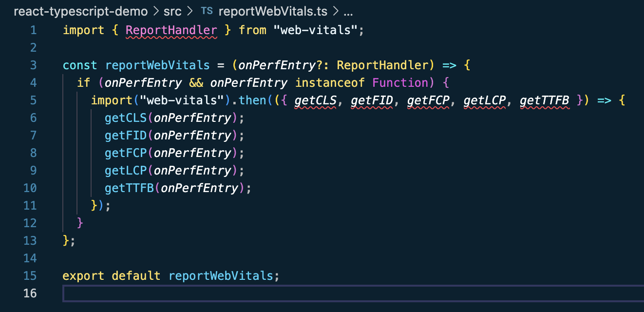The image size is (644, 312).
Task: Click the TS language icon in the breadcrumb
Action: [x=207, y=11]
